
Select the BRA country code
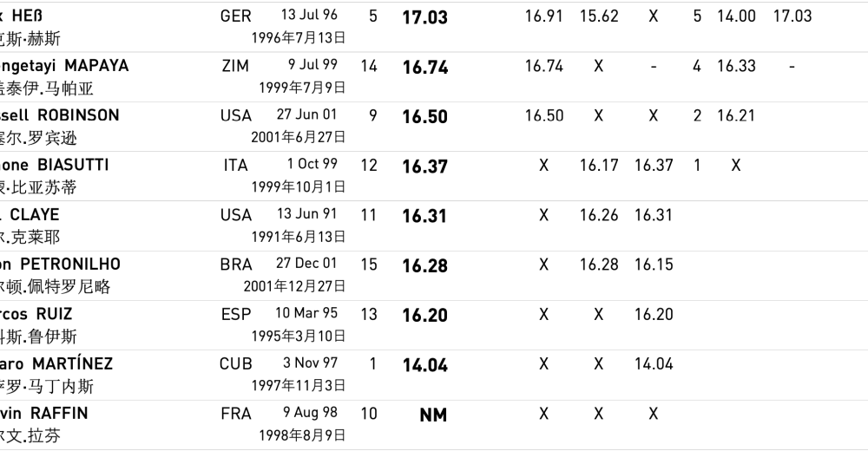pos(236,265)
